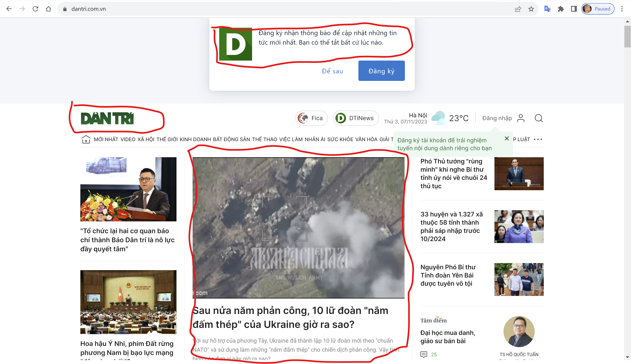Open Google Translate extension icon
Screen dimensions: 631x364
[547, 9]
